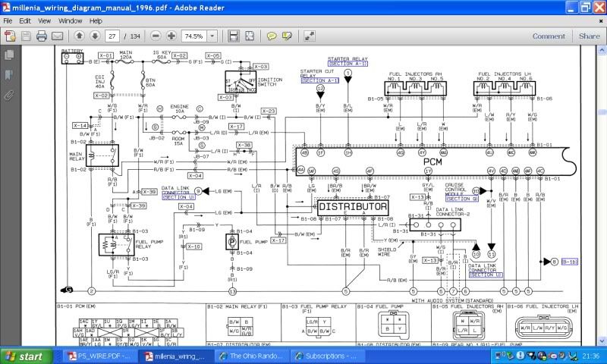
Task: Click the B1-05 FUEL INJECTORS RH connector drawing
Action: coord(468,325)
